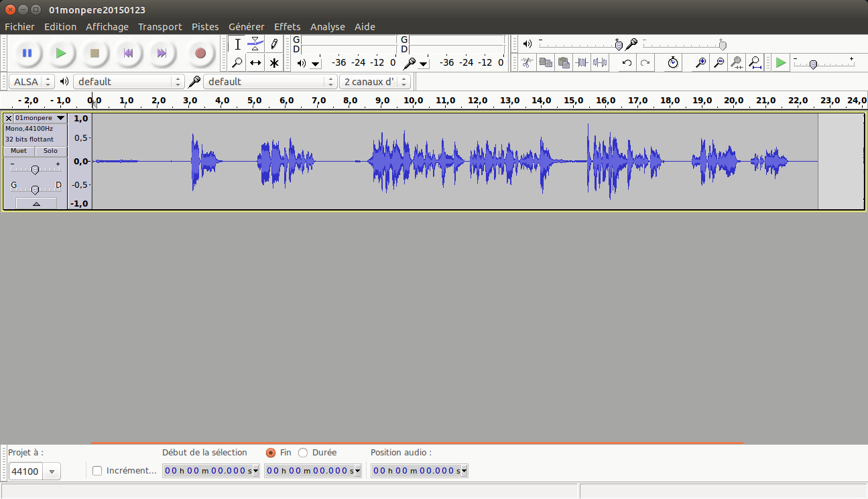Viewport: 868px width, 499px height.
Task: Select the Draw pencil tool
Action: pyautogui.click(x=274, y=44)
